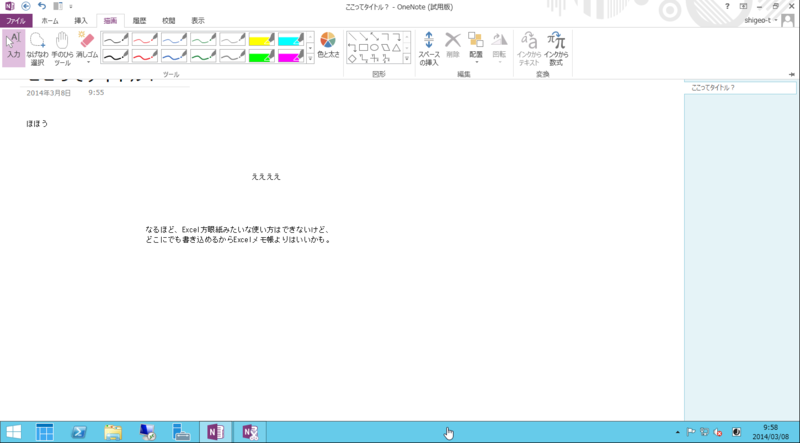The image size is (800, 443).
Task: Select the thin blue pen
Action: tap(174, 39)
